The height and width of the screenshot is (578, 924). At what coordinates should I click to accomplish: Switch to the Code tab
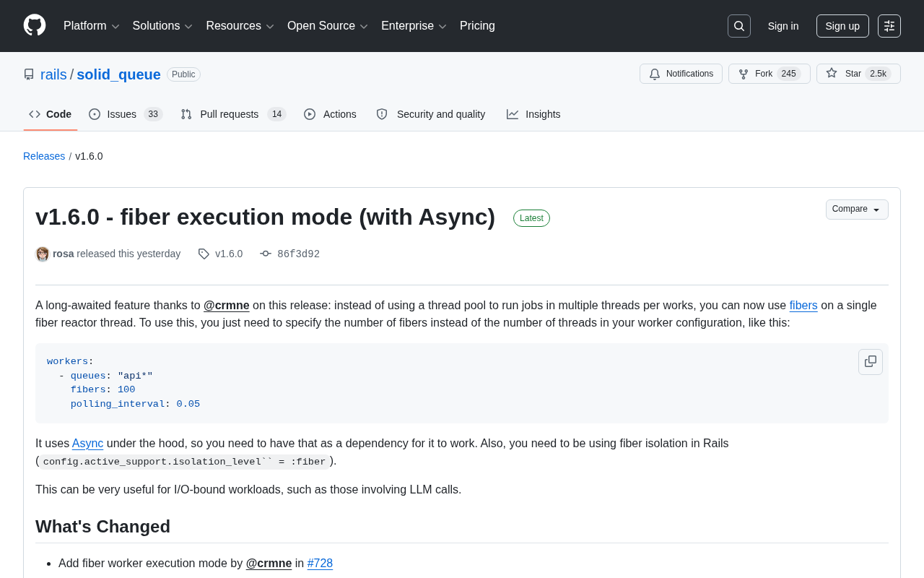tap(51, 114)
